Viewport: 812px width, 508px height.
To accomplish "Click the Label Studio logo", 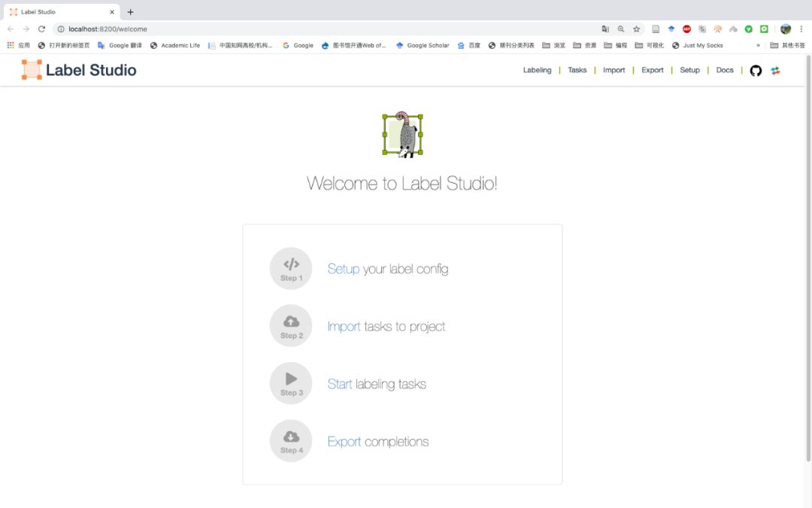I will point(79,70).
